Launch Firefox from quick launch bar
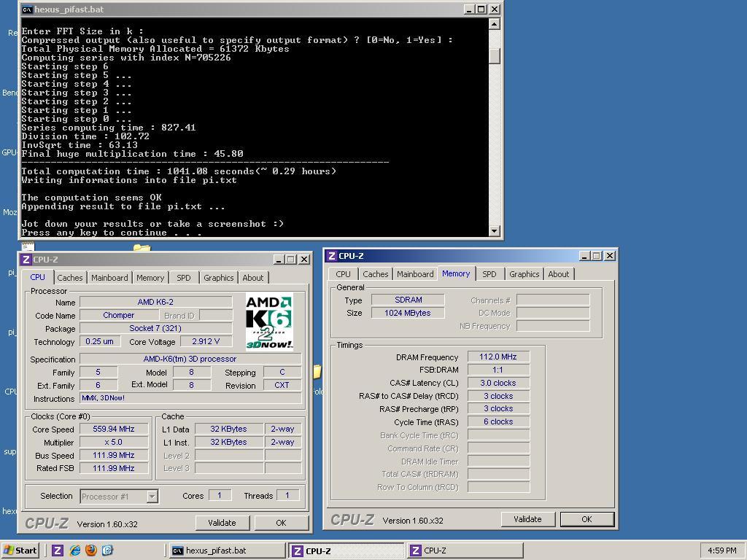This screenshot has width=747, height=560. pyautogui.click(x=91, y=551)
